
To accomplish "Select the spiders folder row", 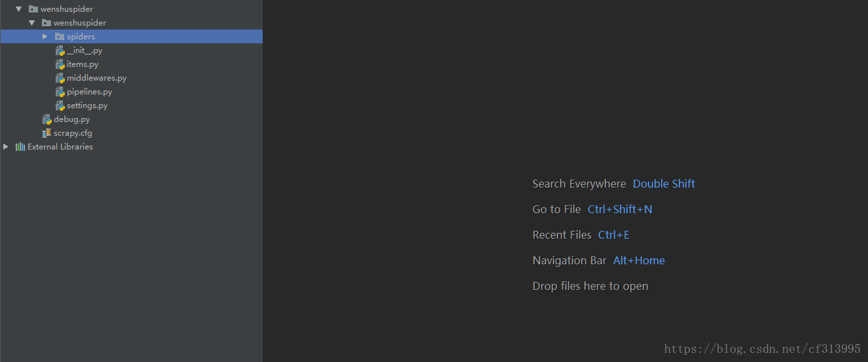I will [x=131, y=37].
